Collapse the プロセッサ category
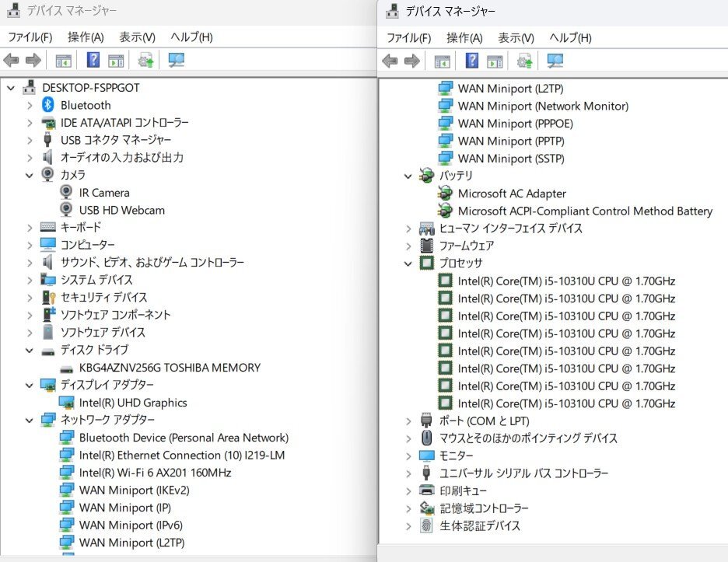728x562 pixels. (x=408, y=264)
